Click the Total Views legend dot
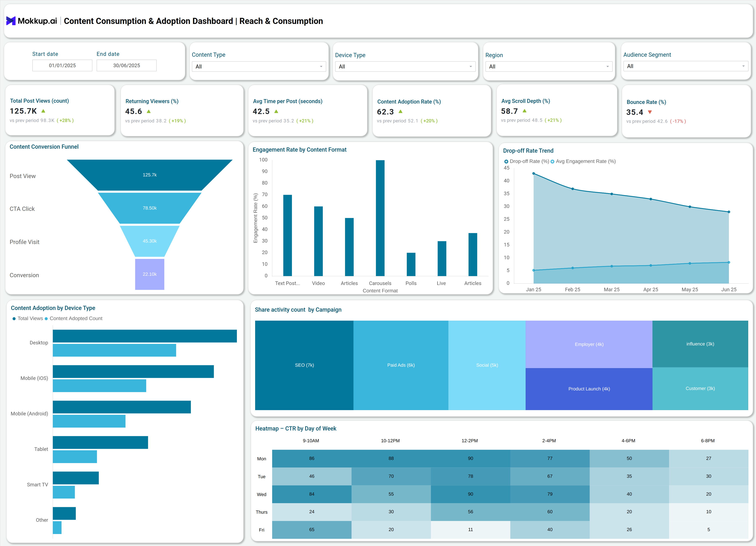This screenshot has width=756, height=546. (14, 319)
